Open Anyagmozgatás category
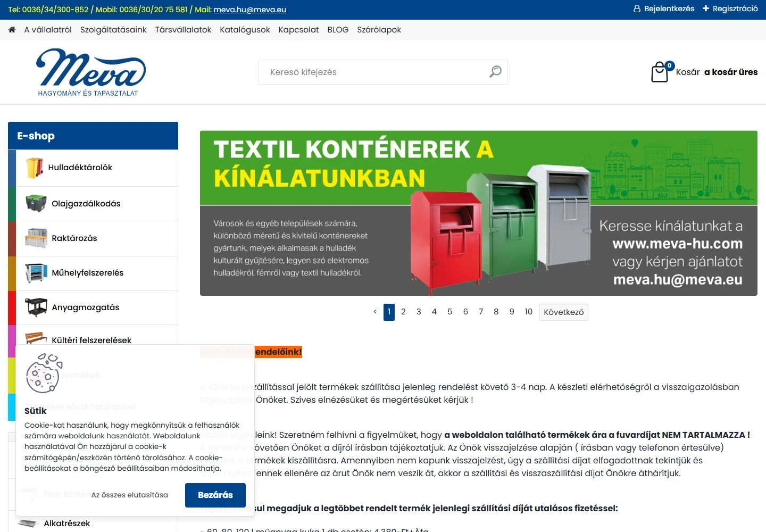Screen dimensions: 766x532 click(x=93, y=307)
